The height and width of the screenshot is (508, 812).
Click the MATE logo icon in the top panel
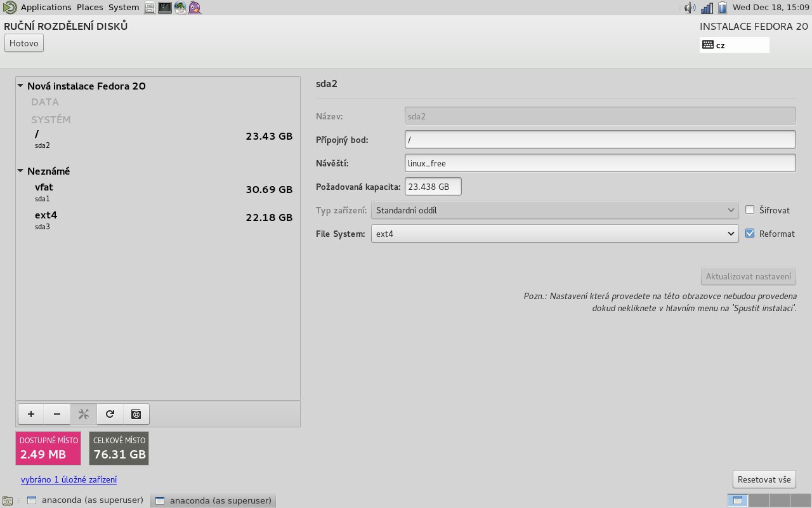click(x=10, y=8)
